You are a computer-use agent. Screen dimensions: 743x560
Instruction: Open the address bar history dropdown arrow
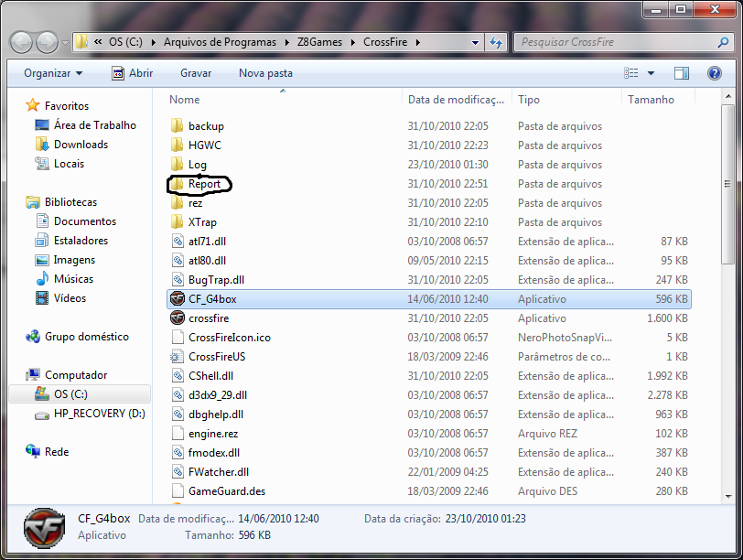475,42
